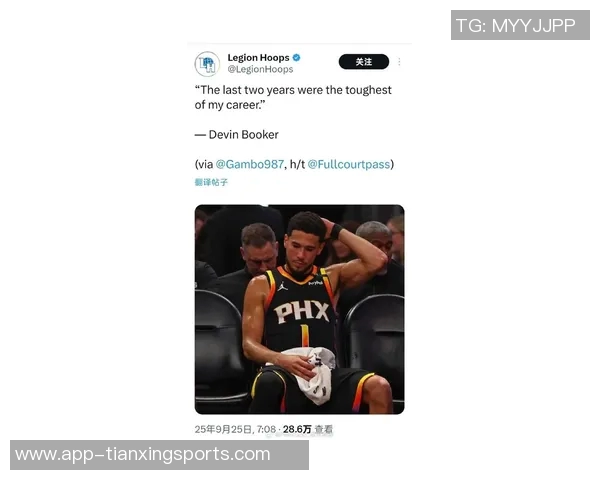The height and width of the screenshot is (480, 600).
Task: Open the @LegionHoops handle
Action: point(260,69)
